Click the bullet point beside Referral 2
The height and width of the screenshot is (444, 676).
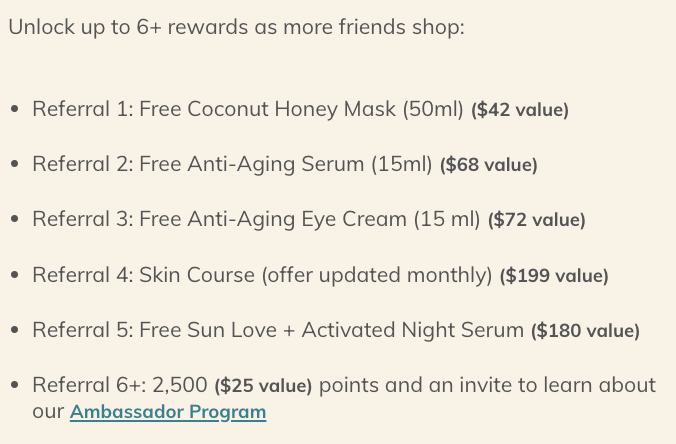pyautogui.click(x=14, y=165)
